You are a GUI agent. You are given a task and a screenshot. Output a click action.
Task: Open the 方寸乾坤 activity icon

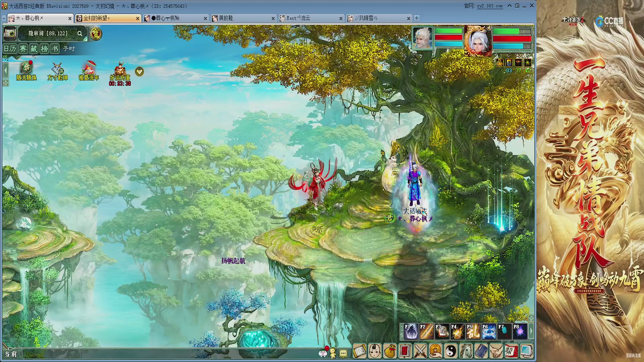click(x=57, y=71)
